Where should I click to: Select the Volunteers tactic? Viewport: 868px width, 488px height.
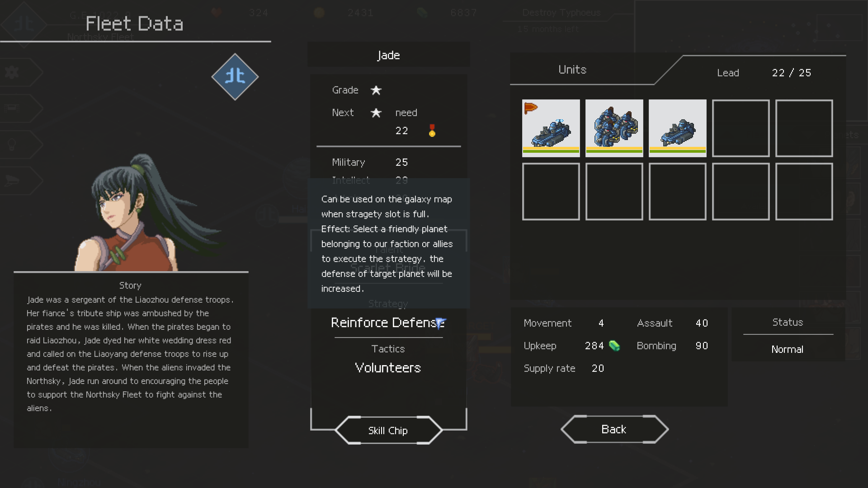(388, 368)
